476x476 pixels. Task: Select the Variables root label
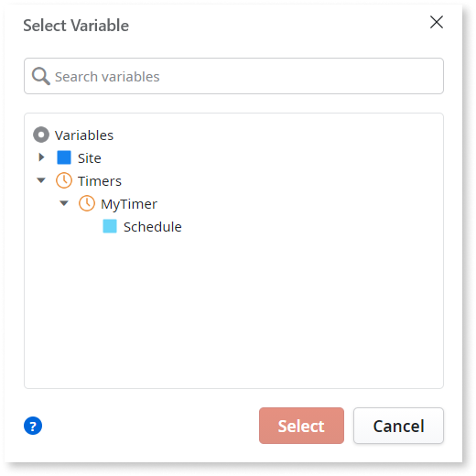pos(84,135)
